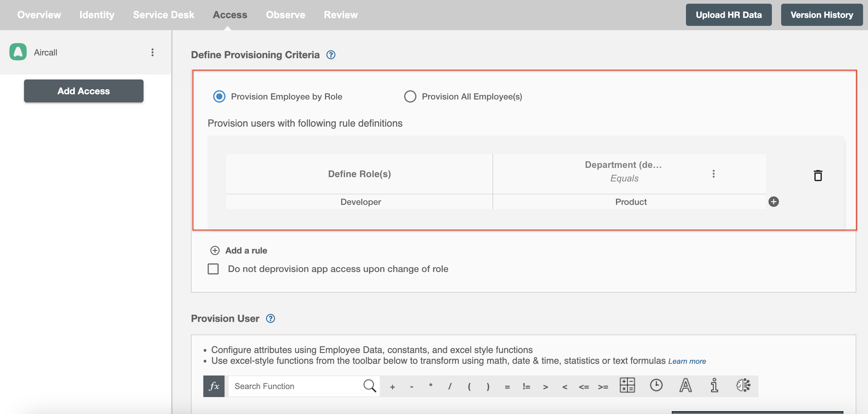Viewport: 868px width, 414px height.
Task: Insert the greater-than-or-equal operator
Action: tap(603, 387)
